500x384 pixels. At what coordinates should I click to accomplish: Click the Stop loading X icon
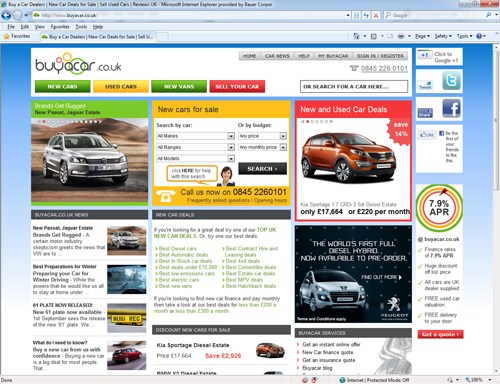point(376,15)
